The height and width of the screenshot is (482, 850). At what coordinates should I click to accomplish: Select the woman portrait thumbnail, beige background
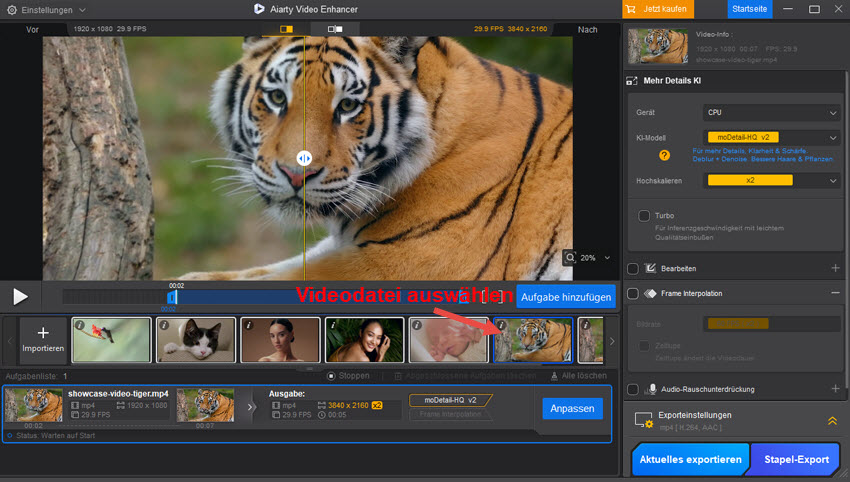click(280, 340)
